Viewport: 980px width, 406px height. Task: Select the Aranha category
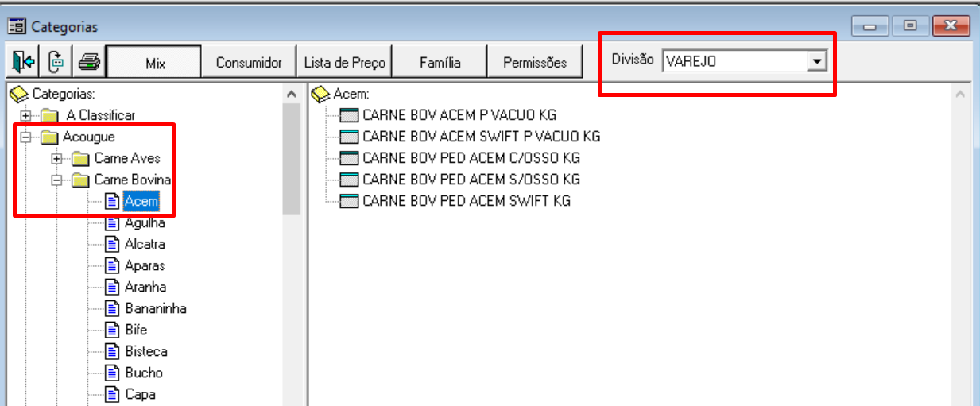(145, 287)
